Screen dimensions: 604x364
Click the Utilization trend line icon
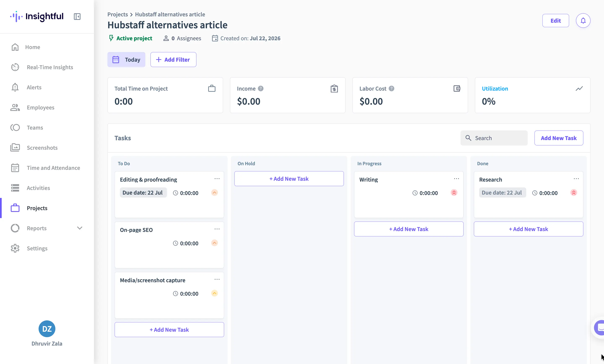click(579, 88)
